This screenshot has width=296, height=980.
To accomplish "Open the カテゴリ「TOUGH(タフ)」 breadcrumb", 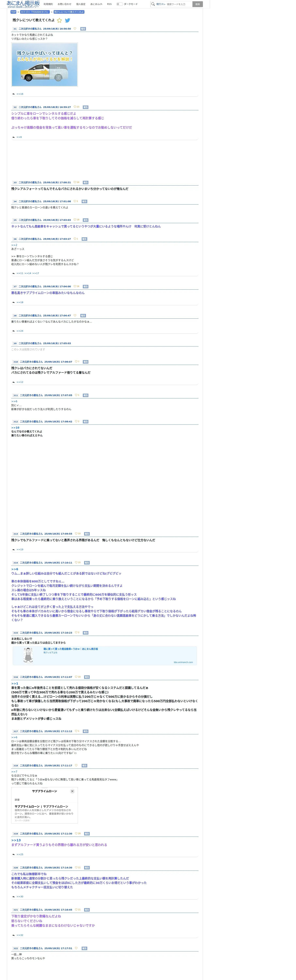I will (x=35, y=12).
